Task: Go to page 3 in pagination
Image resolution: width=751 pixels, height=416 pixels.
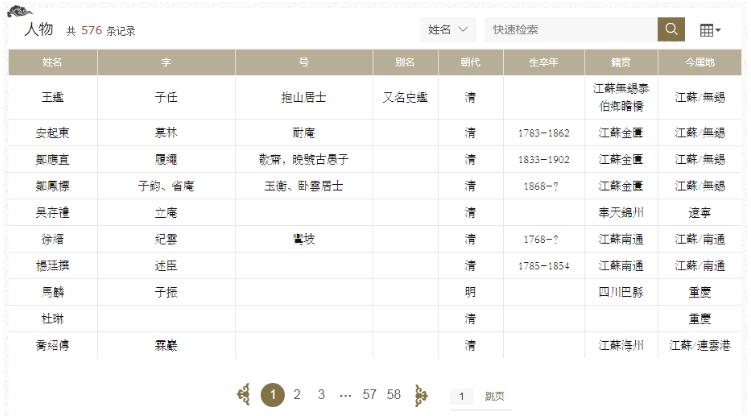Action: [x=321, y=395]
